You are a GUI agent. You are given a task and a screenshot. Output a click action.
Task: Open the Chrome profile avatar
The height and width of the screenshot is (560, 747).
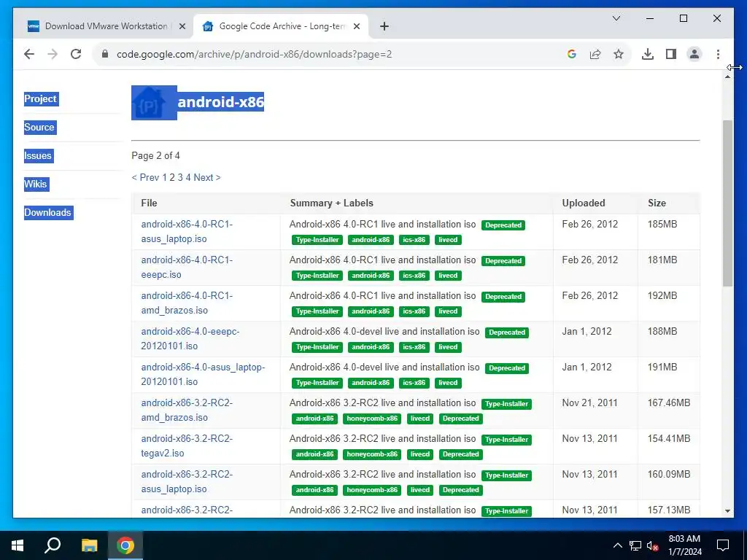(x=694, y=54)
